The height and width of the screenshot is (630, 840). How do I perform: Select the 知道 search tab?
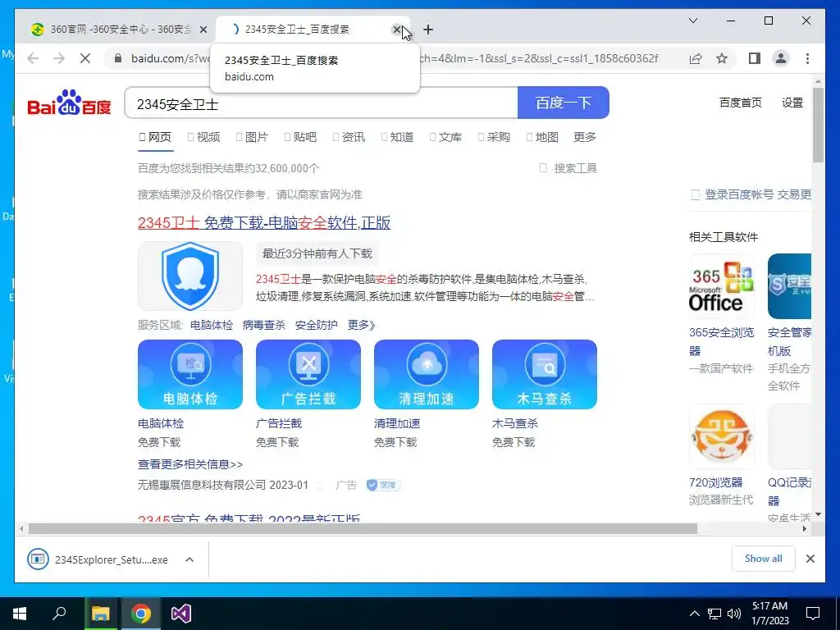397,137
